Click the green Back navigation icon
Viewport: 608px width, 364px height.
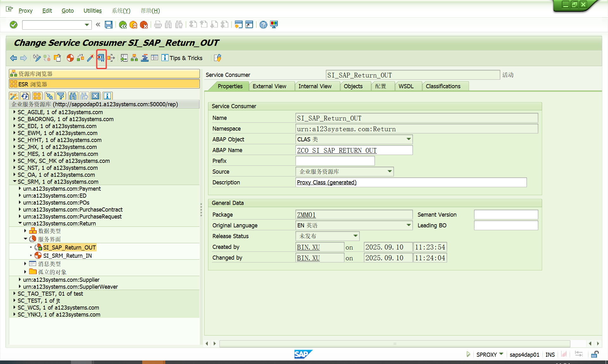(x=123, y=25)
